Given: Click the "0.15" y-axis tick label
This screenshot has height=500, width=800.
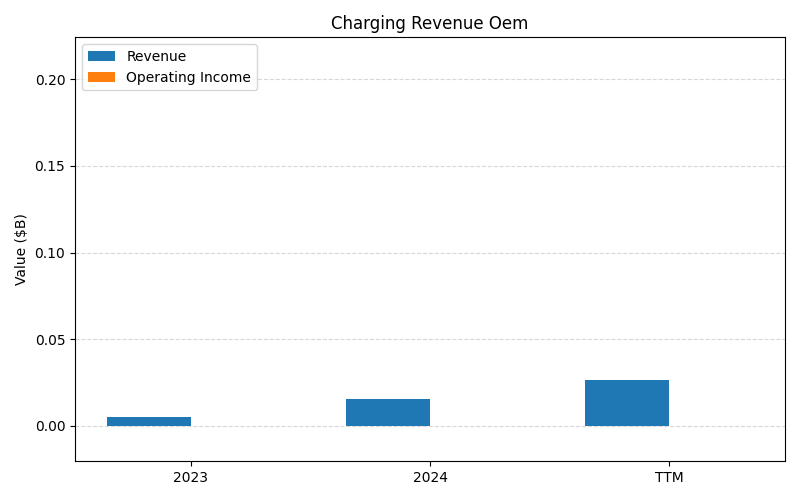Looking at the screenshot, I should coord(51,166).
